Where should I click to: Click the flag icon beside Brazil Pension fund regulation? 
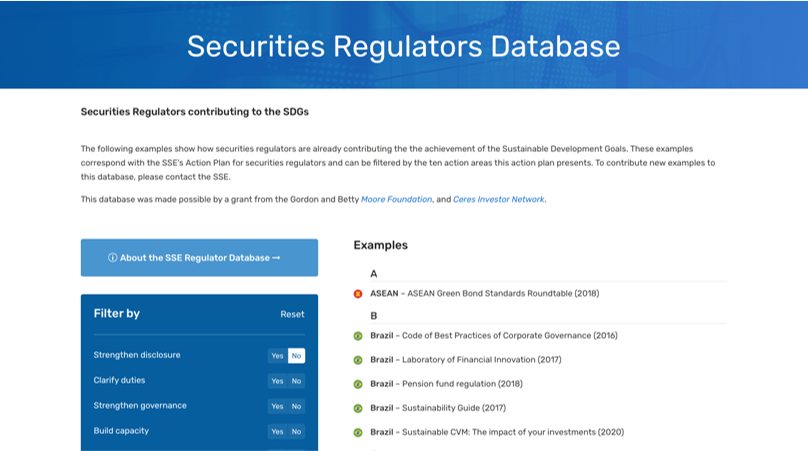click(x=358, y=385)
